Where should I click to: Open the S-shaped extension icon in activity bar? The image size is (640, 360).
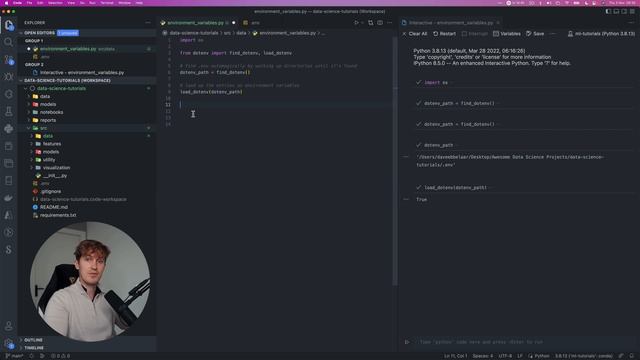point(9,249)
